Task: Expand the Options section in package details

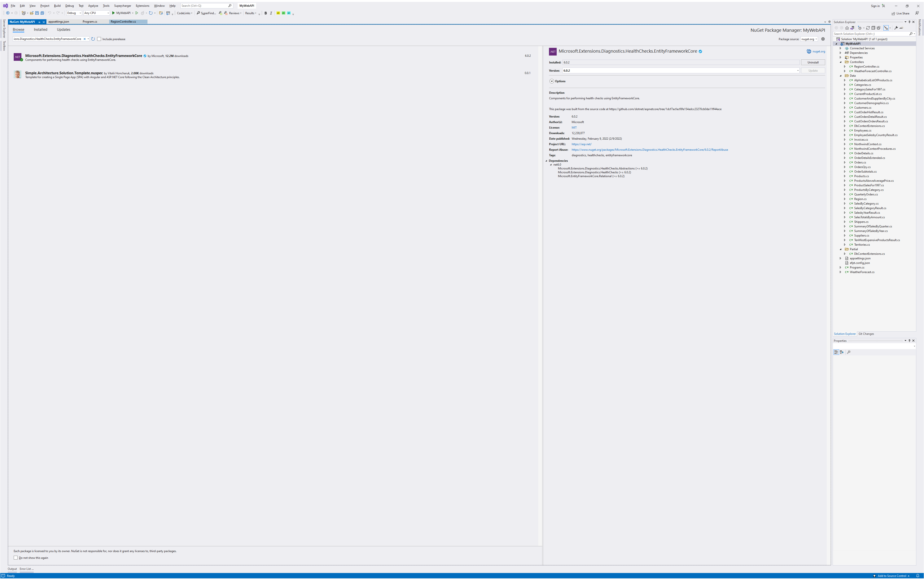Action: (x=552, y=81)
